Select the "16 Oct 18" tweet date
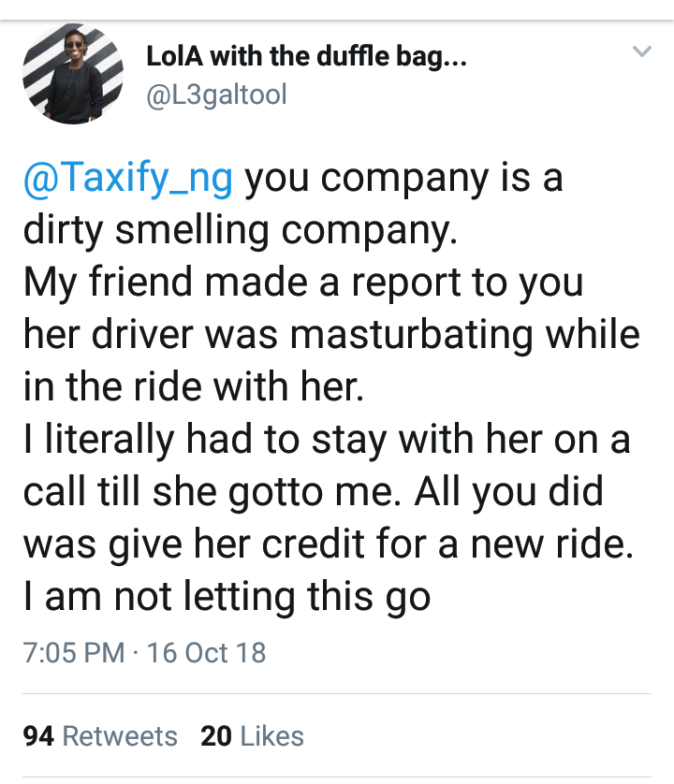Screen dimensions: 674x784 207,652
